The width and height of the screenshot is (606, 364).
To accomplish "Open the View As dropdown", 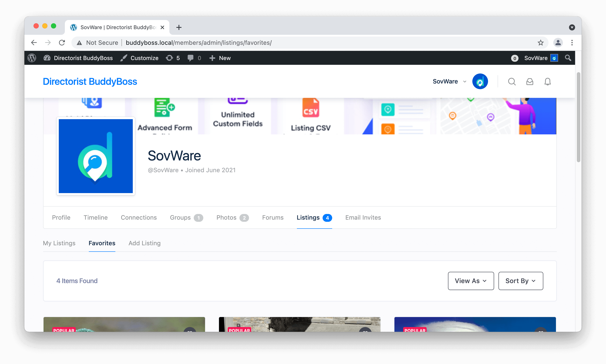I will click(470, 281).
